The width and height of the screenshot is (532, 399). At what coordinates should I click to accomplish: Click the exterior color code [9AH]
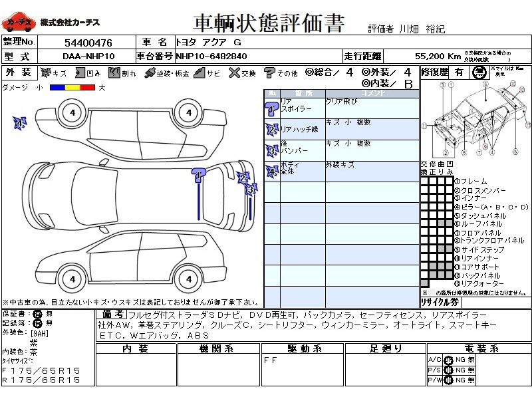pos(40,334)
